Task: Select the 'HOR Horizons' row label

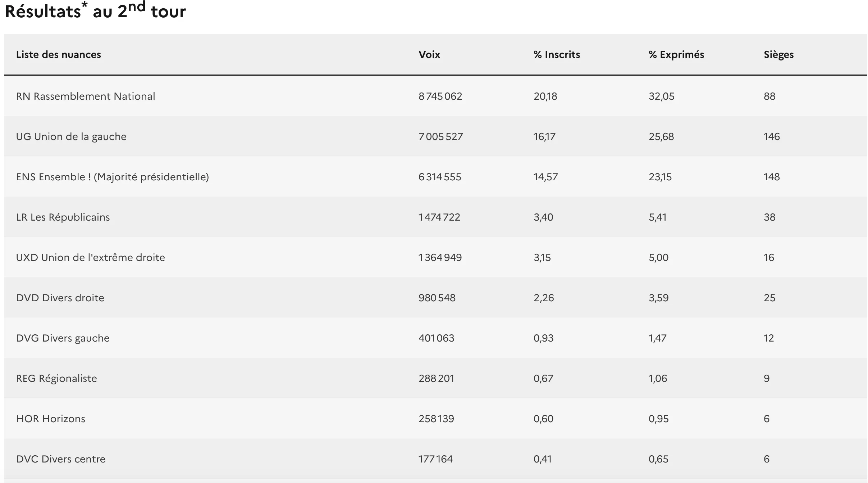Action: point(50,419)
